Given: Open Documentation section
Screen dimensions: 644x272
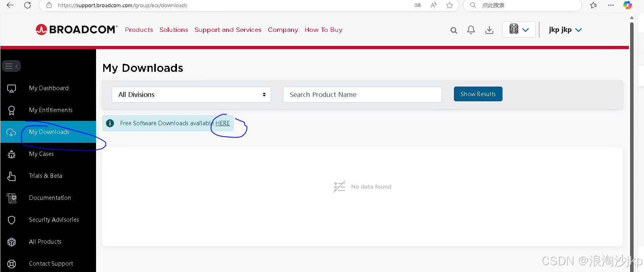Looking at the screenshot, I should point(50,198).
